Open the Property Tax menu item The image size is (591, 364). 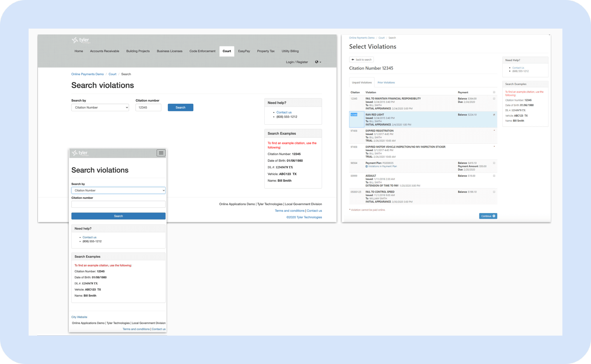click(x=265, y=51)
